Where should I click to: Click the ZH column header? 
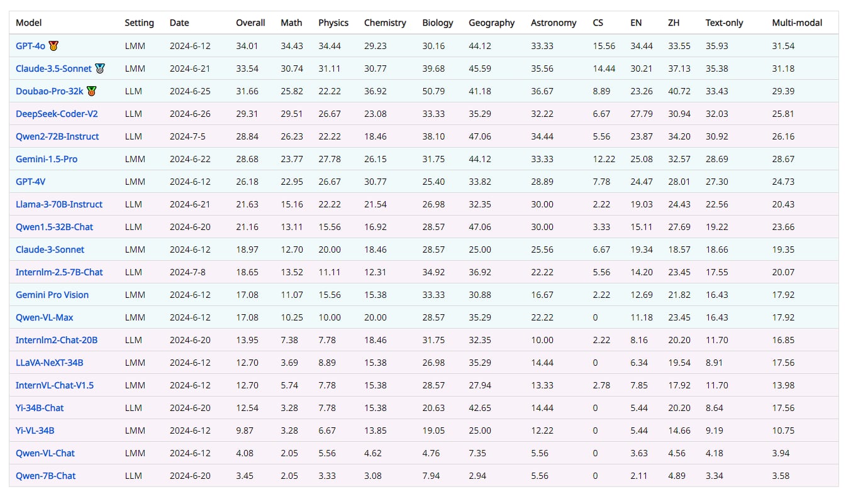(x=674, y=23)
